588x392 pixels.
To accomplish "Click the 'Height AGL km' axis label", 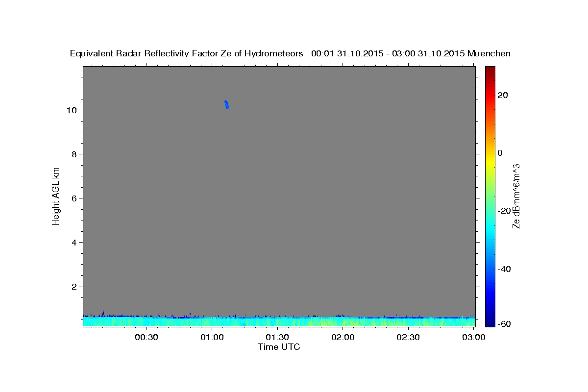I will tap(56, 196).
